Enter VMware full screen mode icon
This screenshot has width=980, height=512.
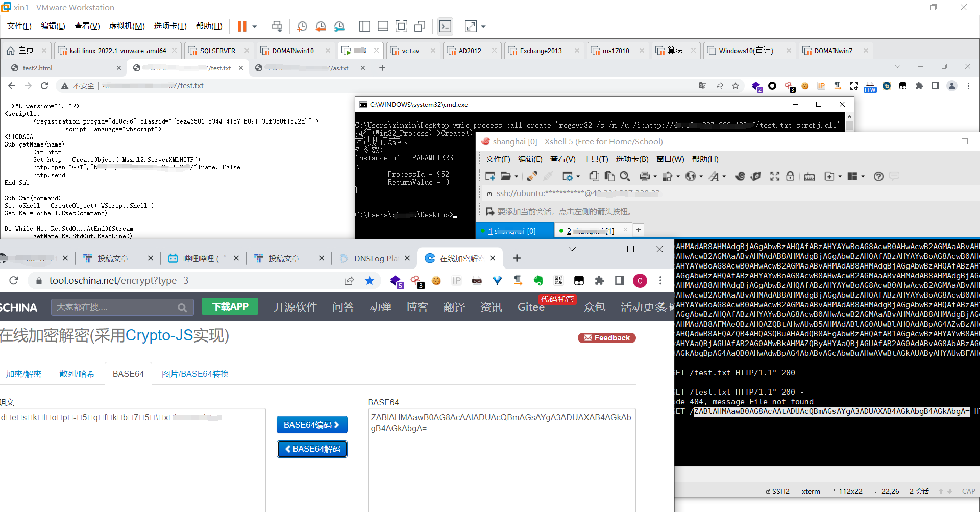click(x=402, y=26)
